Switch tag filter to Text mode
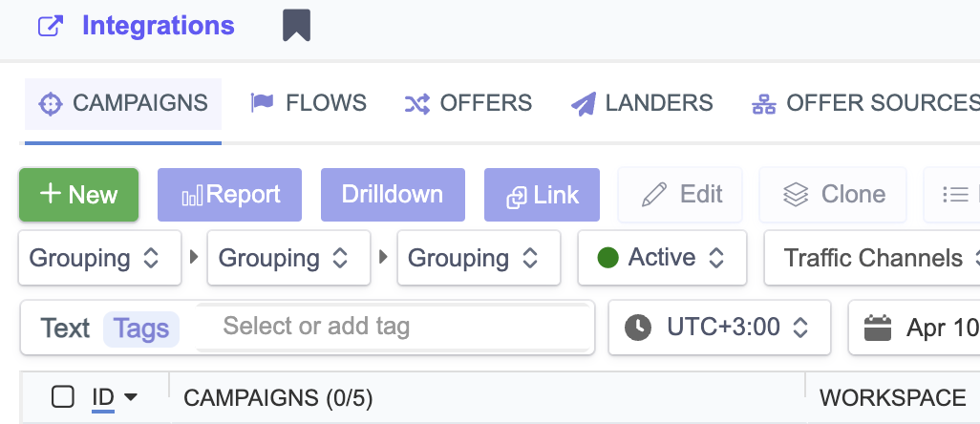980x424 pixels. pos(65,329)
